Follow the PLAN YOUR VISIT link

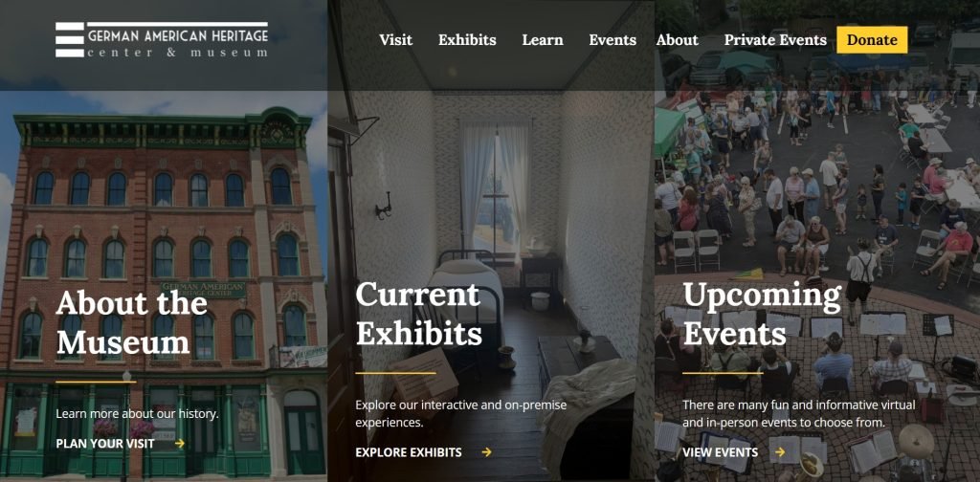pyautogui.click(x=105, y=444)
